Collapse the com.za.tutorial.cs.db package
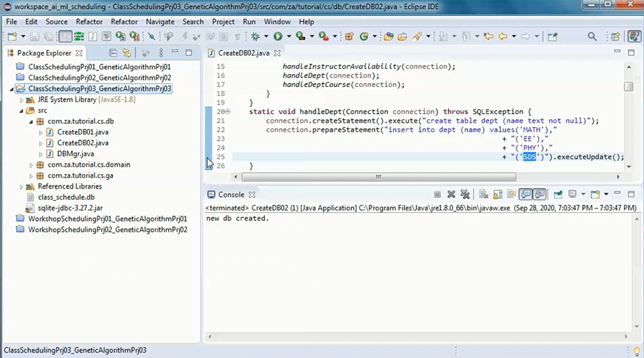The width and height of the screenshot is (644, 358). (x=31, y=121)
